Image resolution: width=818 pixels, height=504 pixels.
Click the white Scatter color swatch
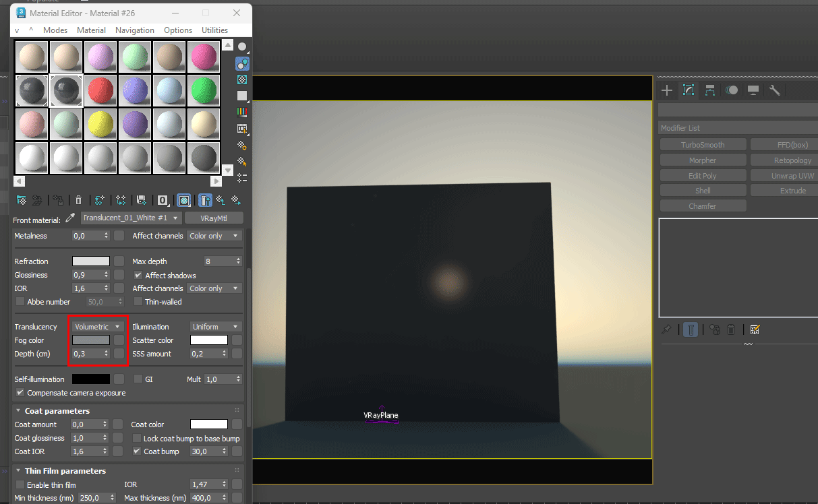click(x=208, y=340)
